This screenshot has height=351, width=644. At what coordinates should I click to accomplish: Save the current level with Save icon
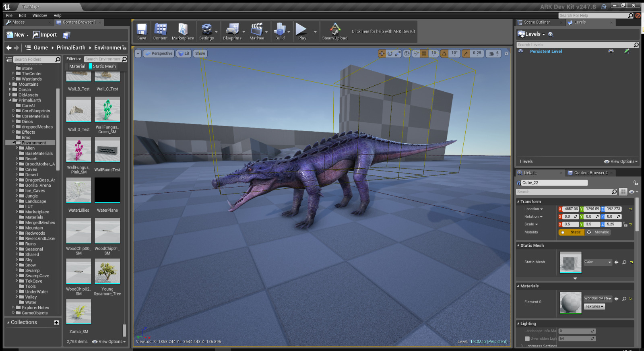(142, 32)
